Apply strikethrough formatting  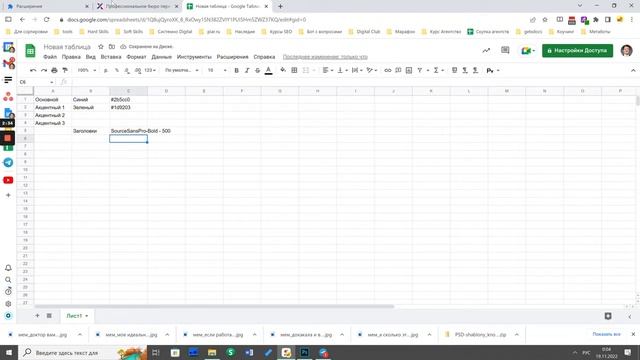pos(258,70)
